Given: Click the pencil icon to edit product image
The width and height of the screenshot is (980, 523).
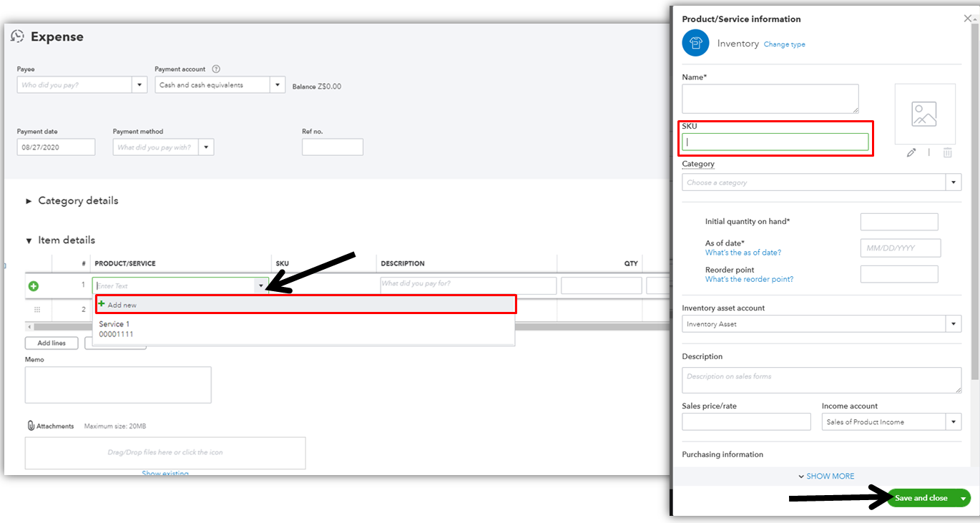Looking at the screenshot, I should point(911,152).
